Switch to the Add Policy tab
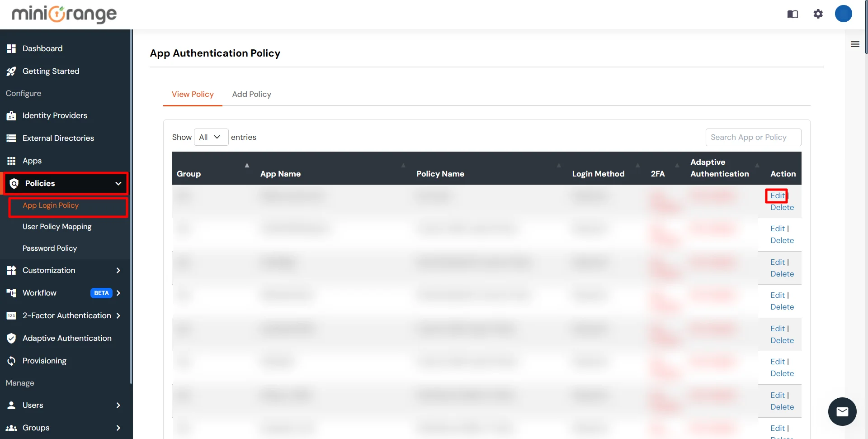This screenshot has width=868, height=439. tap(251, 94)
